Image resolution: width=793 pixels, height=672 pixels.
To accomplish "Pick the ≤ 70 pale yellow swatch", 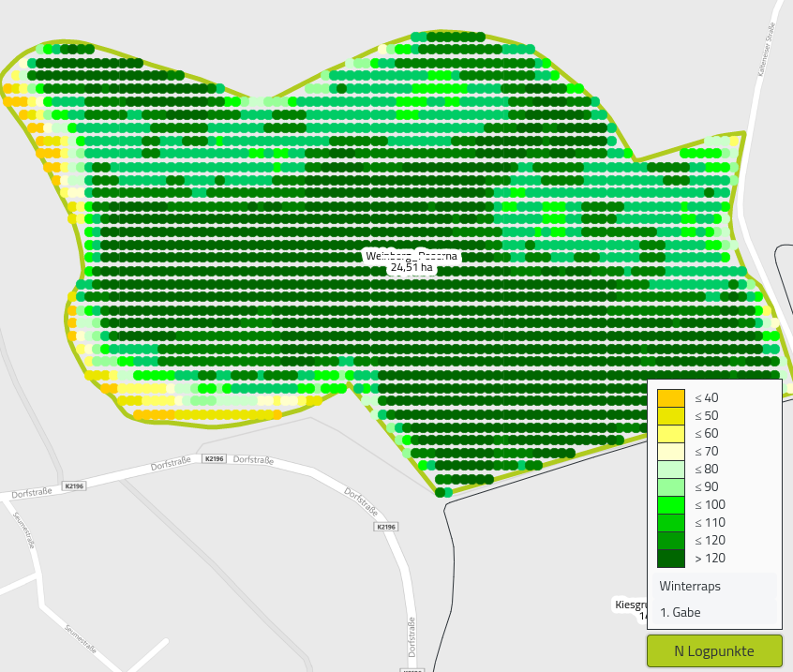I will [671, 452].
